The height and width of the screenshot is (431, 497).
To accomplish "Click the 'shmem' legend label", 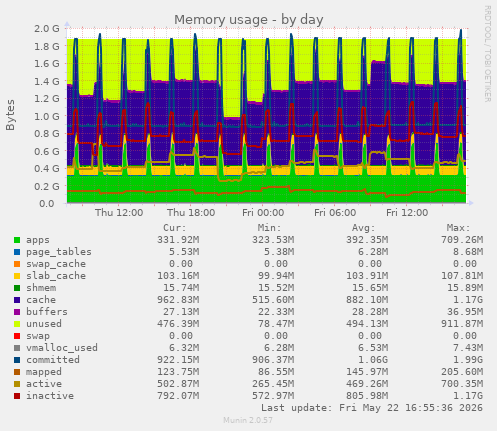I will tap(41, 288).
